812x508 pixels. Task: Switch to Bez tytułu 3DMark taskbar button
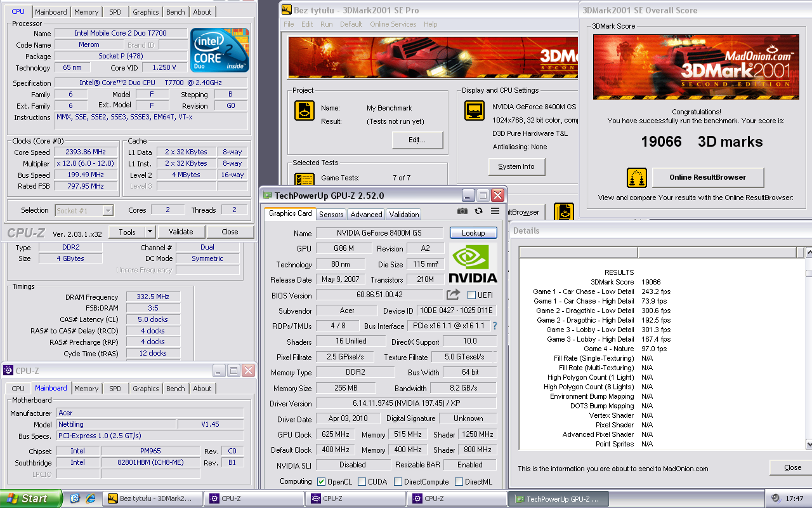tap(152, 498)
